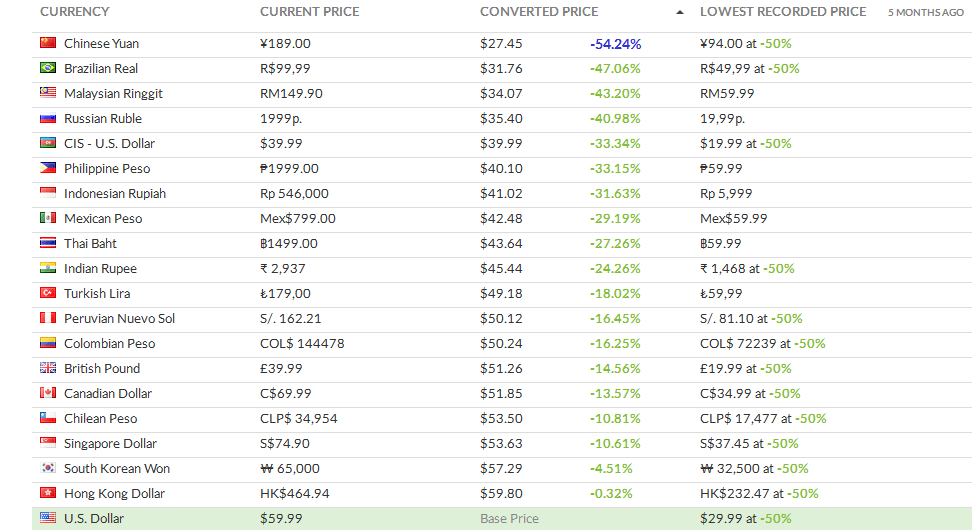Click the South Korean flag icon
The width and height of the screenshot is (976, 530).
coord(48,467)
